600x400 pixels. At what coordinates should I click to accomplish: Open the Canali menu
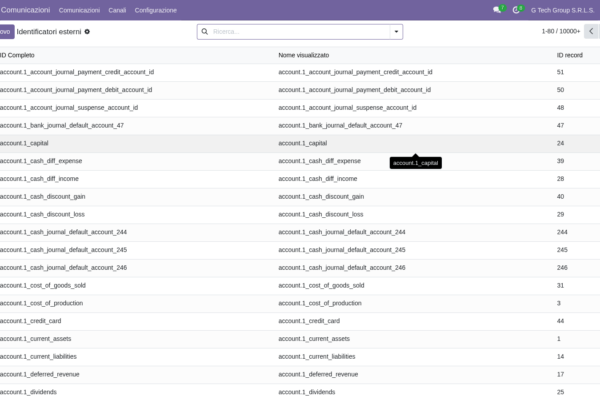pyautogui.click(x=117, y=10)
